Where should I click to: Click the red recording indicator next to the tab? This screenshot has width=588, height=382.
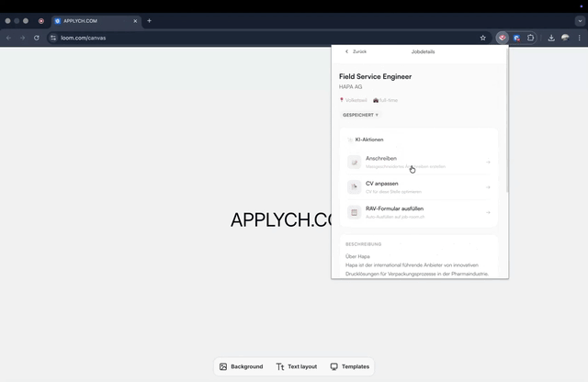click(41, 21)
